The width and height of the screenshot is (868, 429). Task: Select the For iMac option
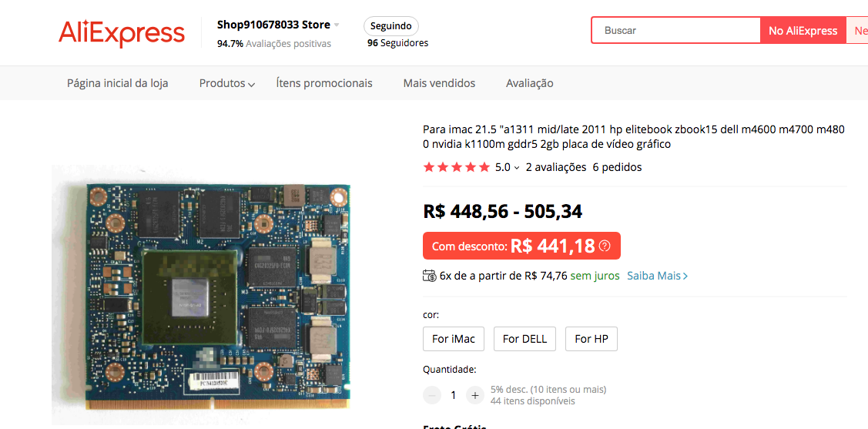(454, 339)
